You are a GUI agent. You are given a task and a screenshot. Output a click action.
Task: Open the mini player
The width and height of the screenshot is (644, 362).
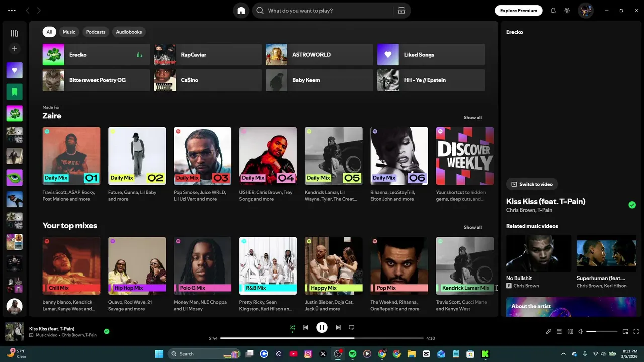click(626, 331)
